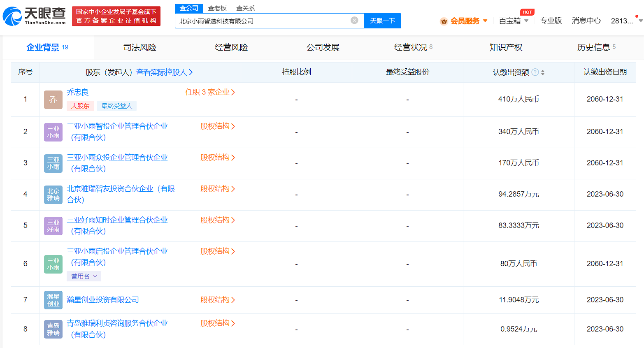Click 乔忠良 avatar tile
The image size is (644, 348).
pos(53,100)
